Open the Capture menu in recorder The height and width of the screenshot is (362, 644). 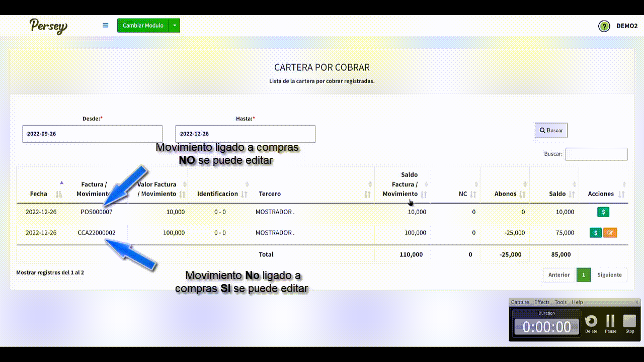(x=520, y=302)
